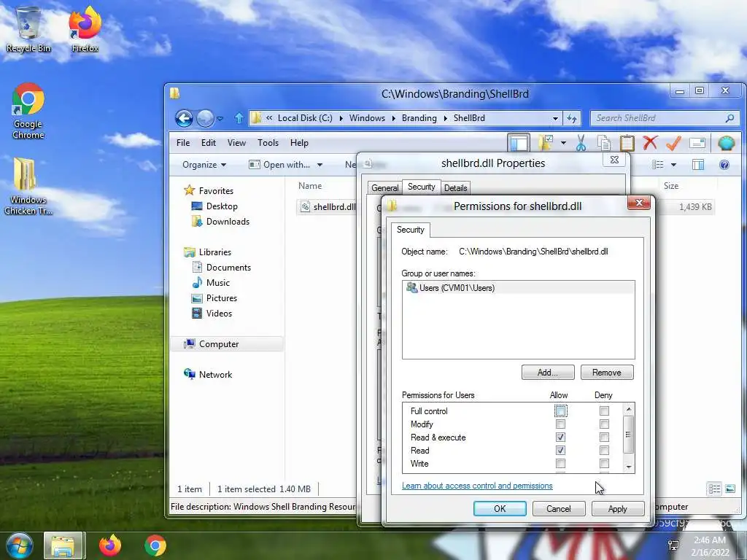Click the scissors Cut icon
The image size is (747, 560).
click(581, 143)
